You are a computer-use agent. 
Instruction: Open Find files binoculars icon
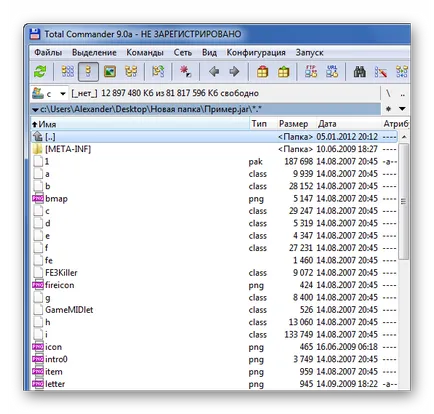point(359,72)
